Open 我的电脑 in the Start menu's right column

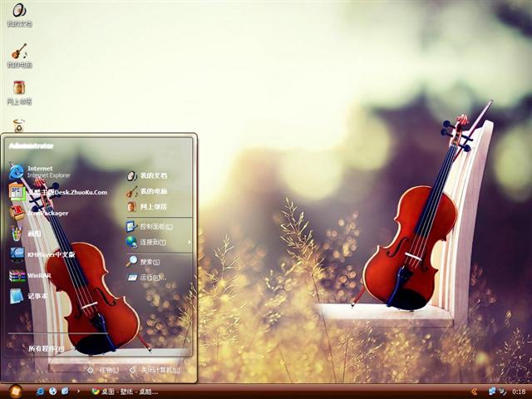(147, 191)
